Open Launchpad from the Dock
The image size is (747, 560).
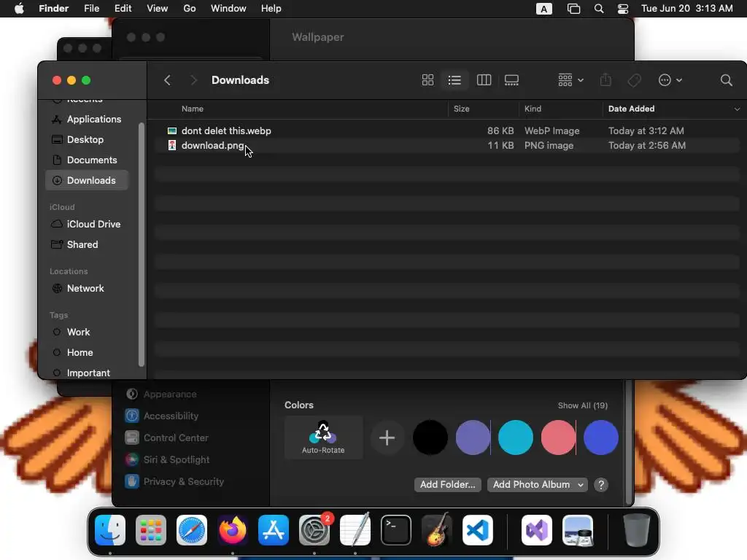click(x=151, y=530)
